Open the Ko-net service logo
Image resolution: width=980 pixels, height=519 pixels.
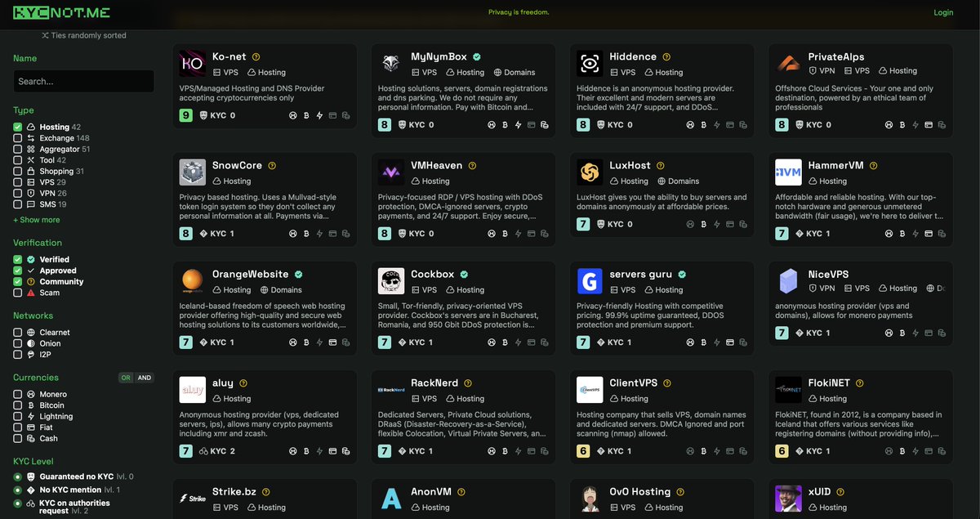tap(193, 64)
